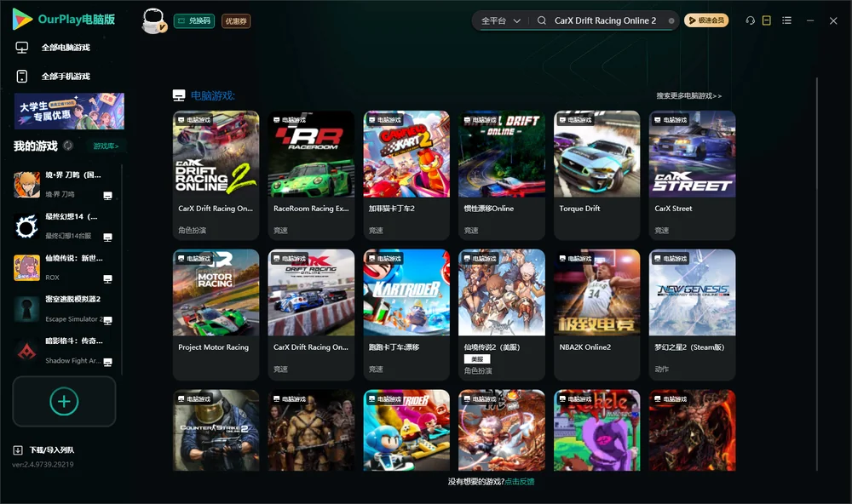Open 梦幻之星2 (Steam版) card
852x504 pixels.
[692, 314]
